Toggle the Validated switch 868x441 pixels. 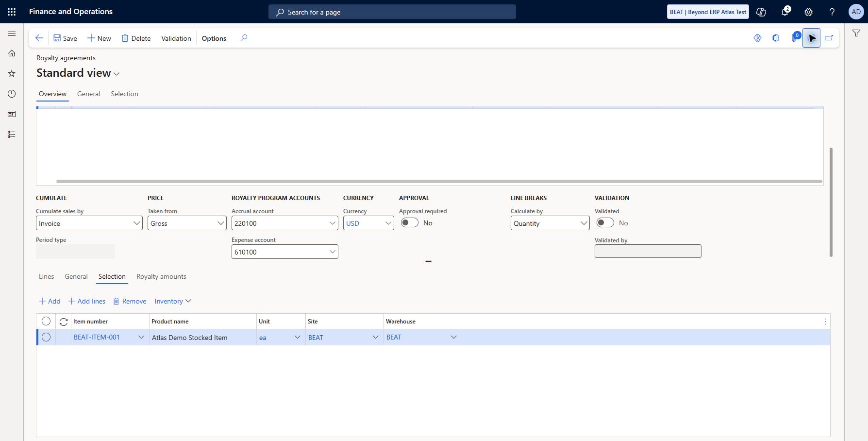[x=605, y=222]
